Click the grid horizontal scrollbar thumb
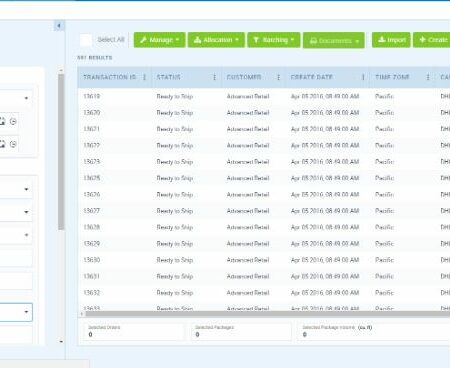 267,314
